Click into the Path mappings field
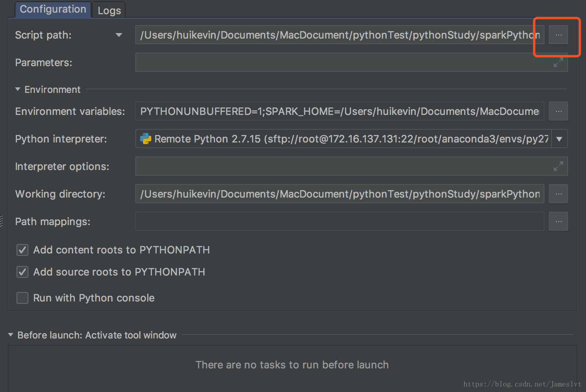 pyautogui.click(x=339, y=221)
